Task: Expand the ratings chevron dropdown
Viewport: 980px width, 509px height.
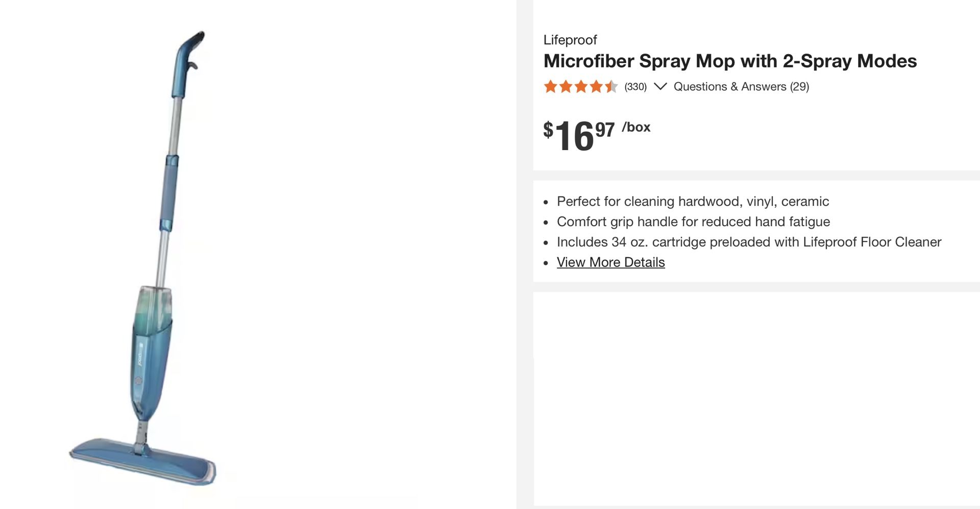Action: pos(660,86)
